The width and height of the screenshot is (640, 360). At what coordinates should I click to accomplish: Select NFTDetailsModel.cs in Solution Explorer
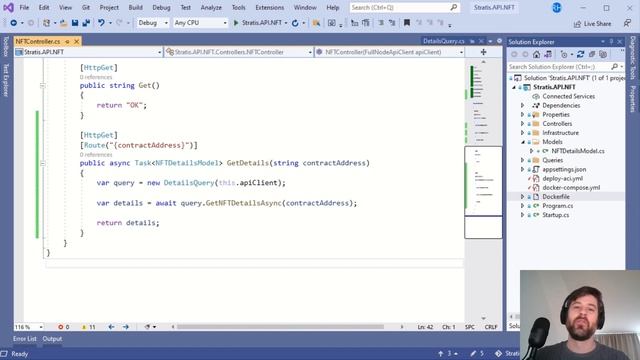coord(578,151)
